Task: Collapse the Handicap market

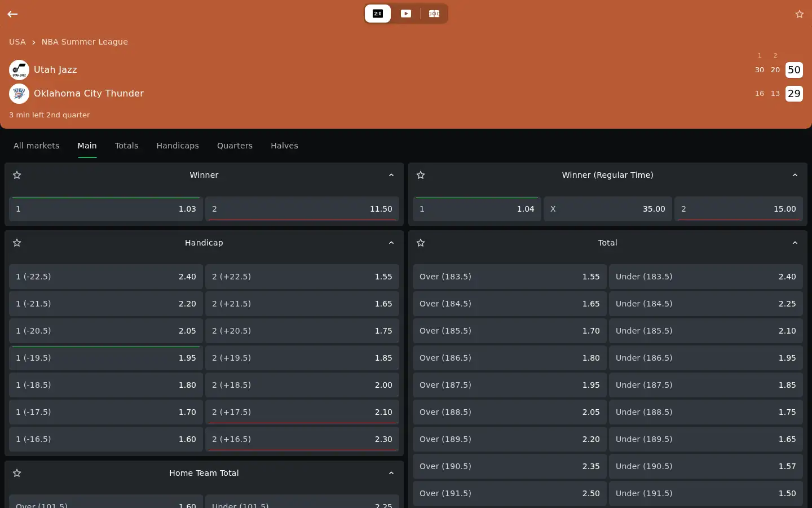Action: 391,243
